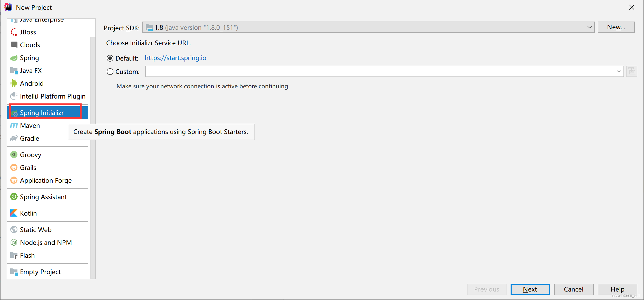Click the Android robot icon
Image resolution: width=644 pixels, height=300 pixels.
tap(14, 83)
